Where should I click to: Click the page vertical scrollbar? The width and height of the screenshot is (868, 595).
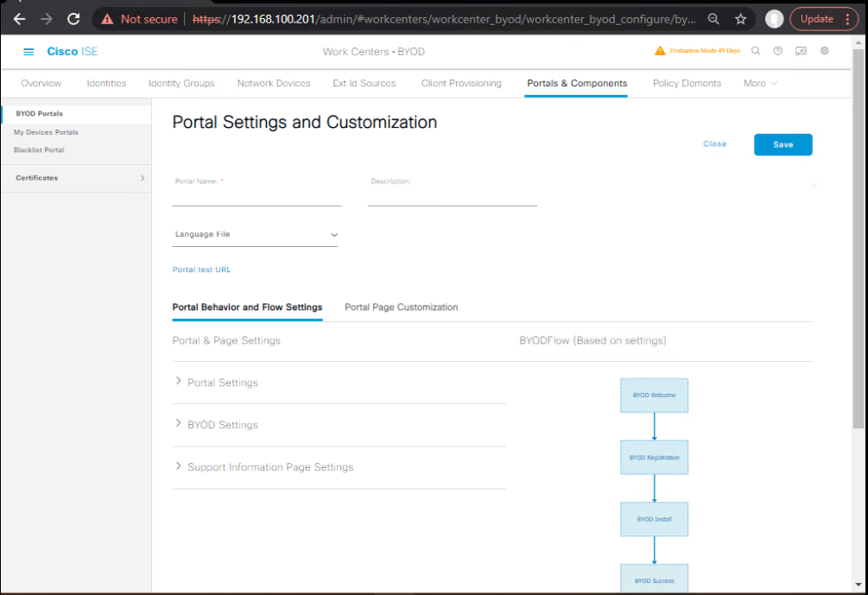pos(858,238)
